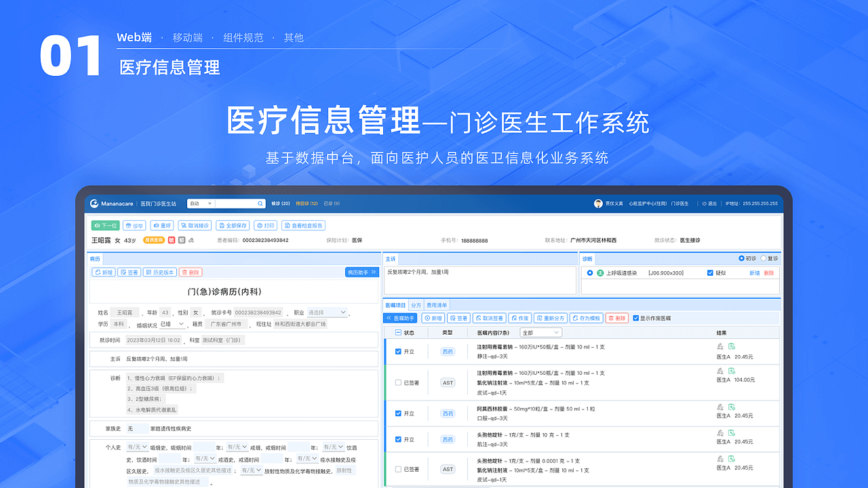Toggle 疑似 checkbox in diagnosis row

point(710,272)
